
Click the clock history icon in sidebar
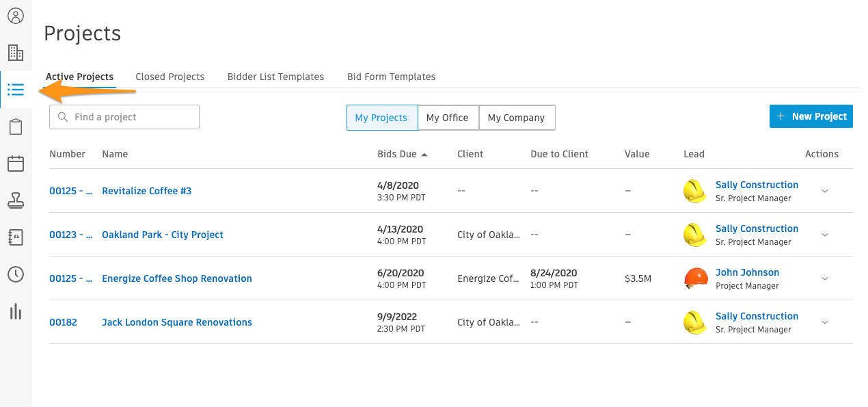(16, 274)
